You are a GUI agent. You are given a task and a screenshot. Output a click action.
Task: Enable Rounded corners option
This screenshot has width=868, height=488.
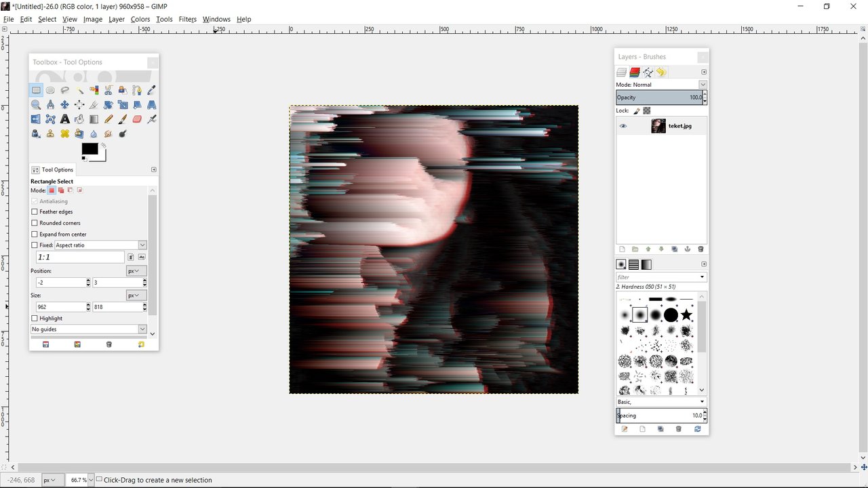[35, 223]
